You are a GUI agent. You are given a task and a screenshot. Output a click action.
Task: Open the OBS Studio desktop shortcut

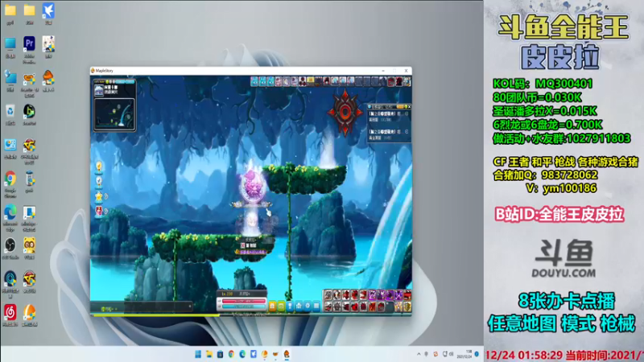pos(10,245)
